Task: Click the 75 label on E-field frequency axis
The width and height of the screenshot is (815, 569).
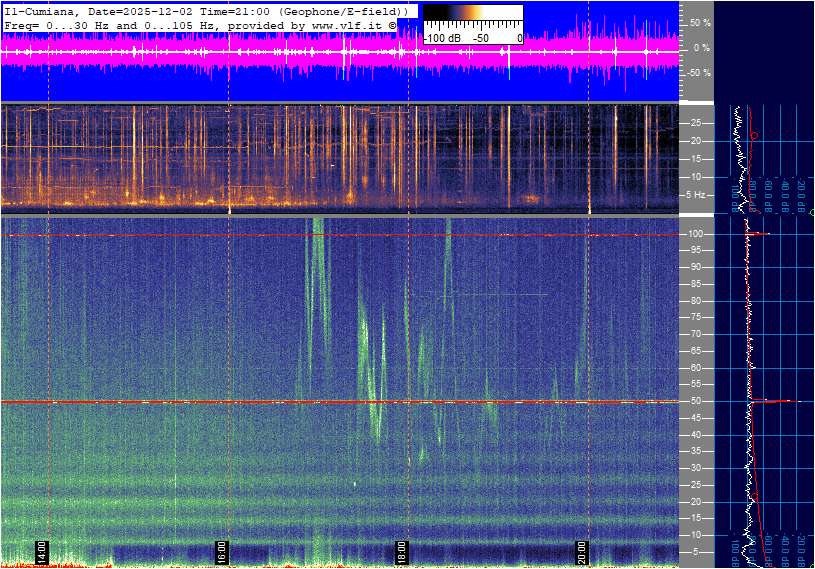Action: pyautogui.click(x=697, y=317)
